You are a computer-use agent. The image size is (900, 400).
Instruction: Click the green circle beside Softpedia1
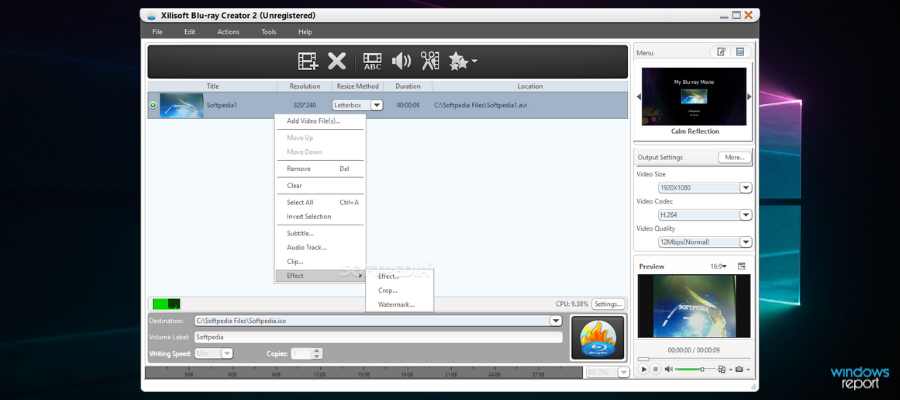click(153, 105)
